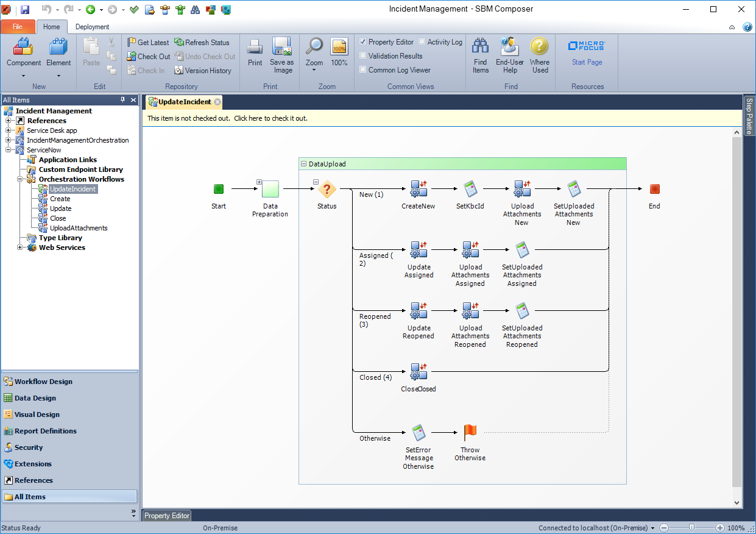
Task: Click the green Validate checkmark icon
Action: pos(134,10)
